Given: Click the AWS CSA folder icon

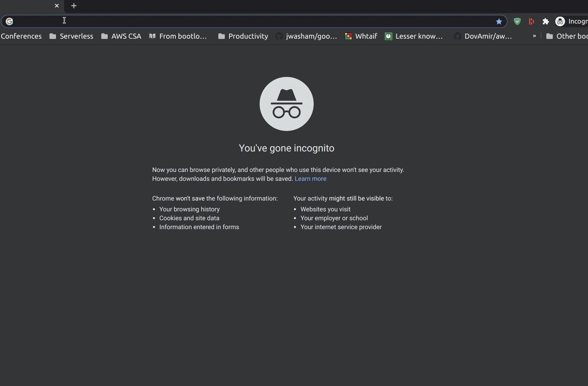Looking at the screenshot, I should (x=104, y=36).
